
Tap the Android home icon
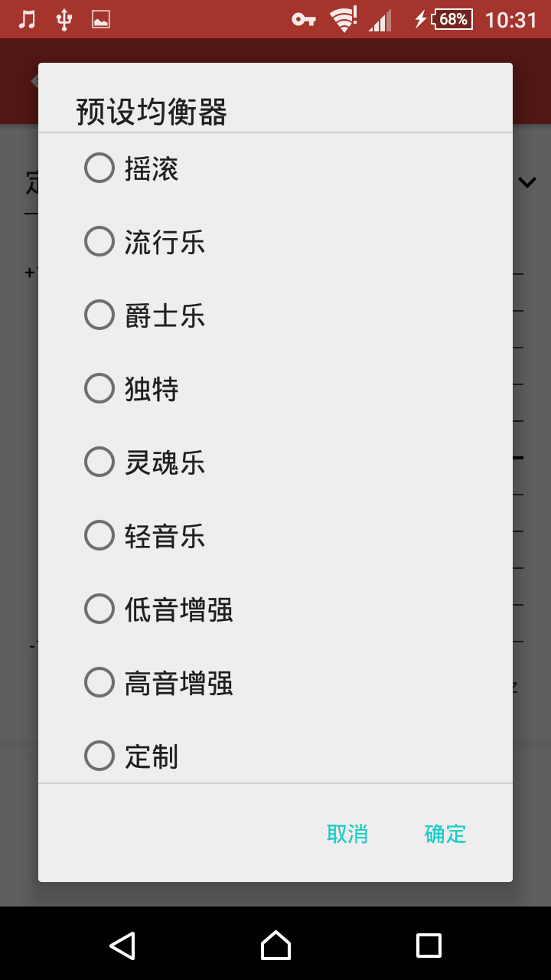pyautogui.click(x=275, y=946)
